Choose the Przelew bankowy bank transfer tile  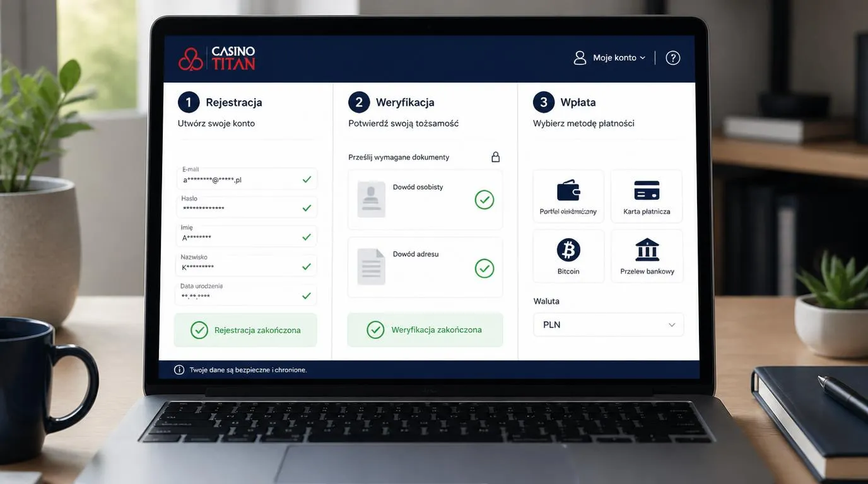647,256
